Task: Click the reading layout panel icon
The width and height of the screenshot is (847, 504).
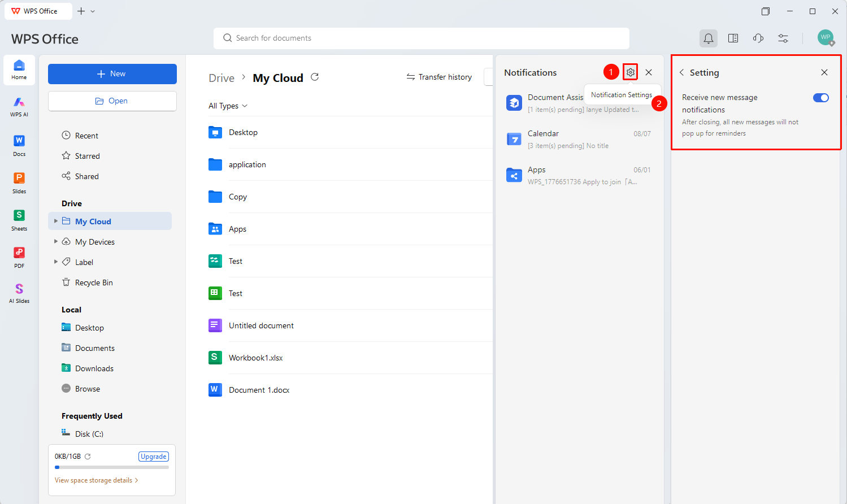Action: [733, 38]
